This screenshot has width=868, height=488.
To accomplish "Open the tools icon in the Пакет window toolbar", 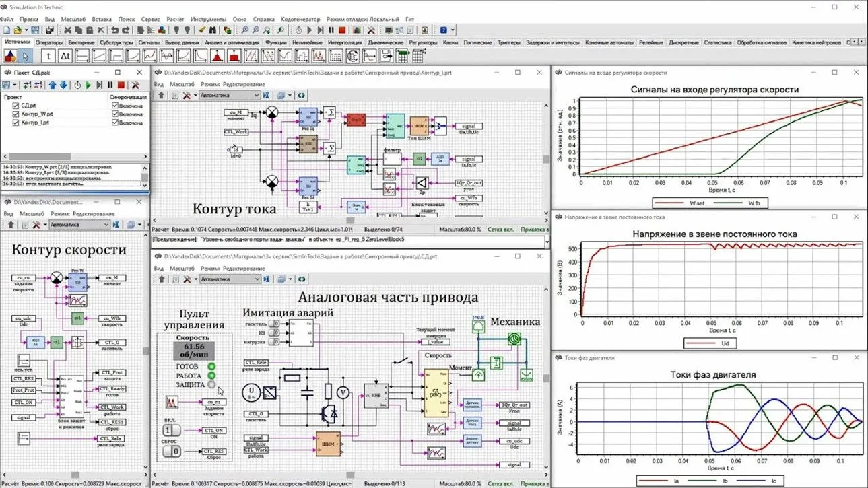I will [x=135, y=85].
